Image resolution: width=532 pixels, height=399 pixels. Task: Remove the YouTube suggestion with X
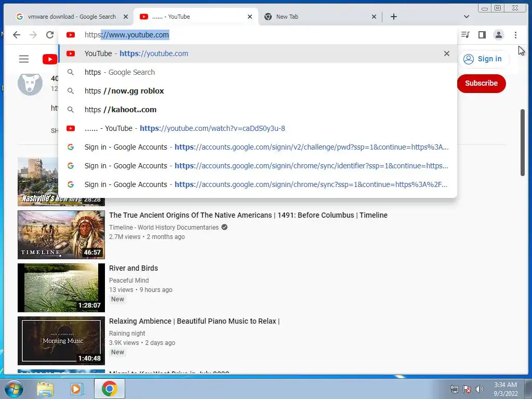pos(446,54)
